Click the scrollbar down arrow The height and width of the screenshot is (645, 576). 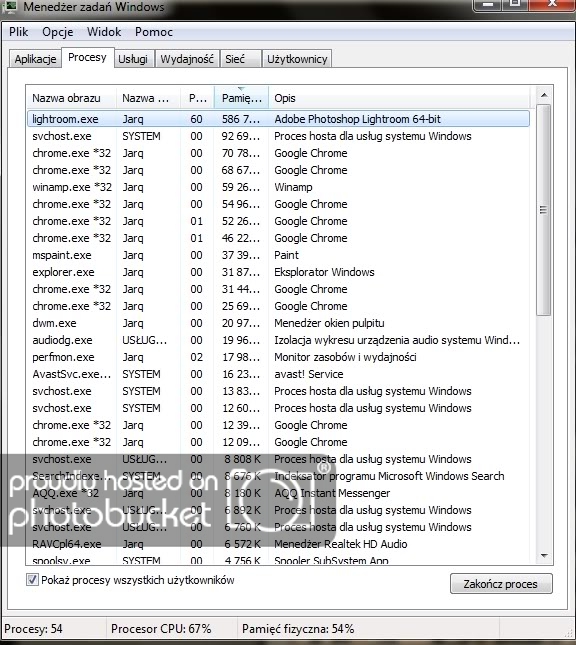click(x=544, y=556)
